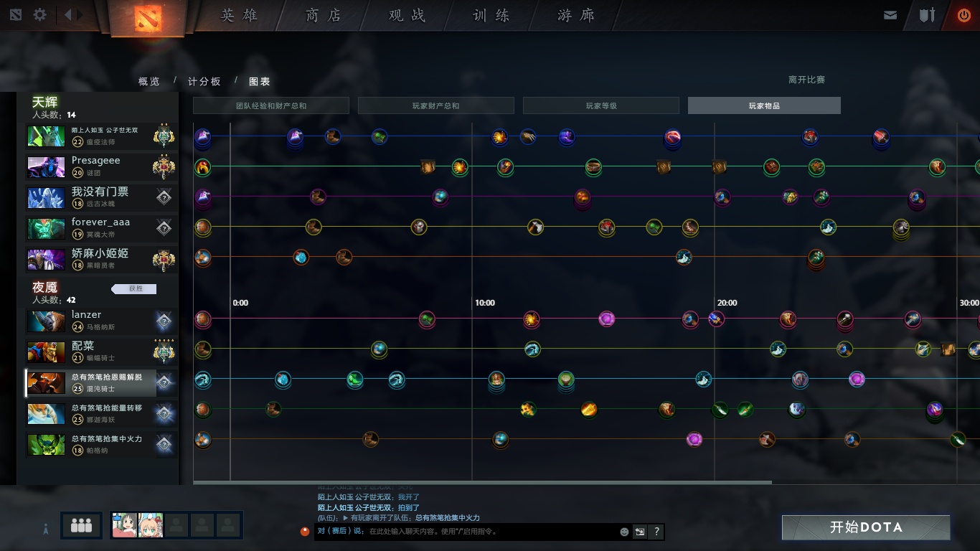Select the 玩家物品 graph button

click(x=764, y=105)
